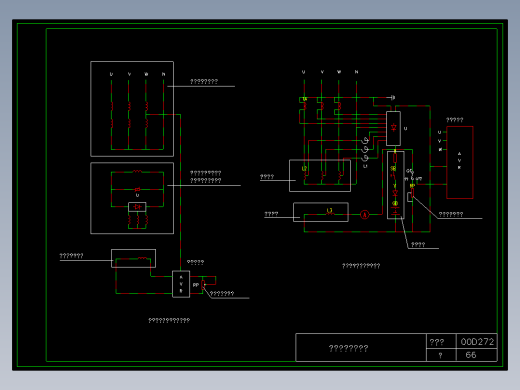Screen dimensions: 520x390
Task: Select the red circled "A" ammeter symbol
Action: point(365,215)
